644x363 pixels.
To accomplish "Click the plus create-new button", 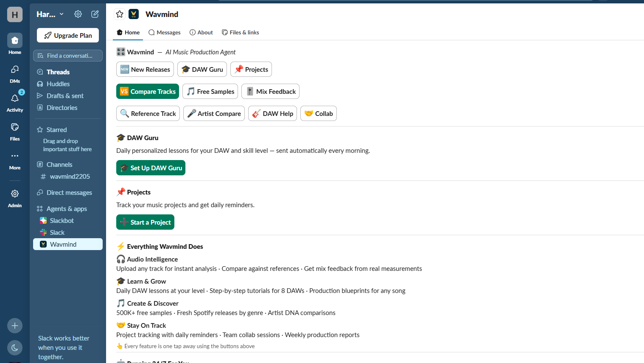I will pyautogui.click(x=15, y=326).
